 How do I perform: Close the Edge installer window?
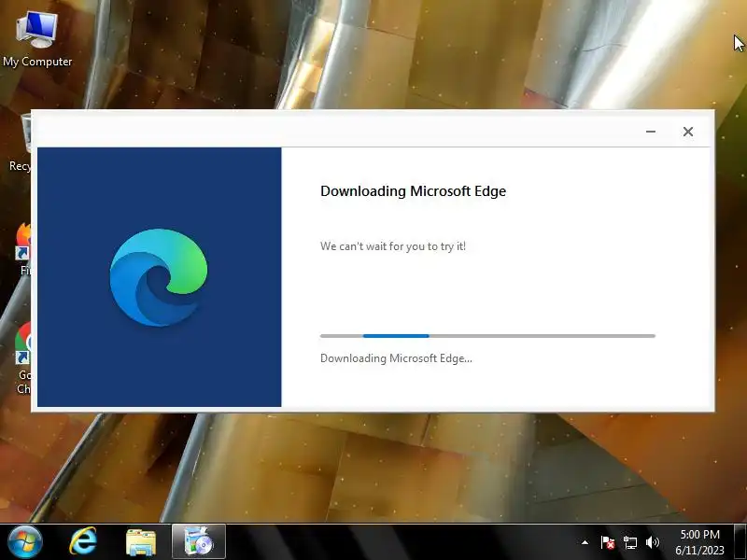688,132
